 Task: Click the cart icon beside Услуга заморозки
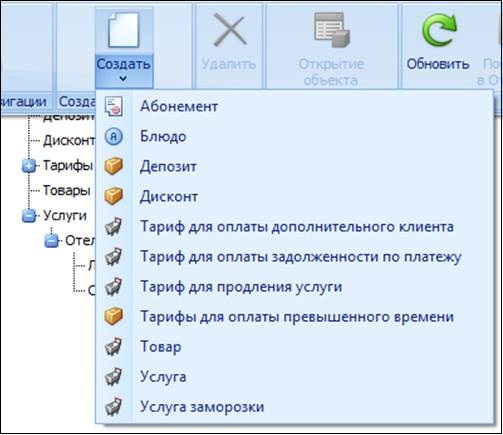coord(113,407)
